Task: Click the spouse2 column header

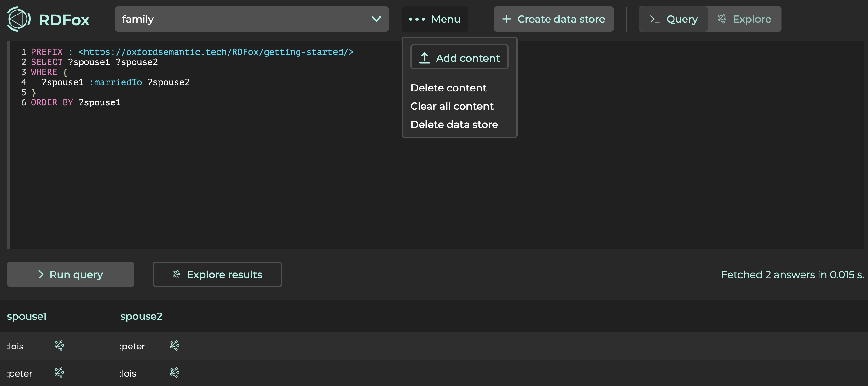Action: coord(141,316)
